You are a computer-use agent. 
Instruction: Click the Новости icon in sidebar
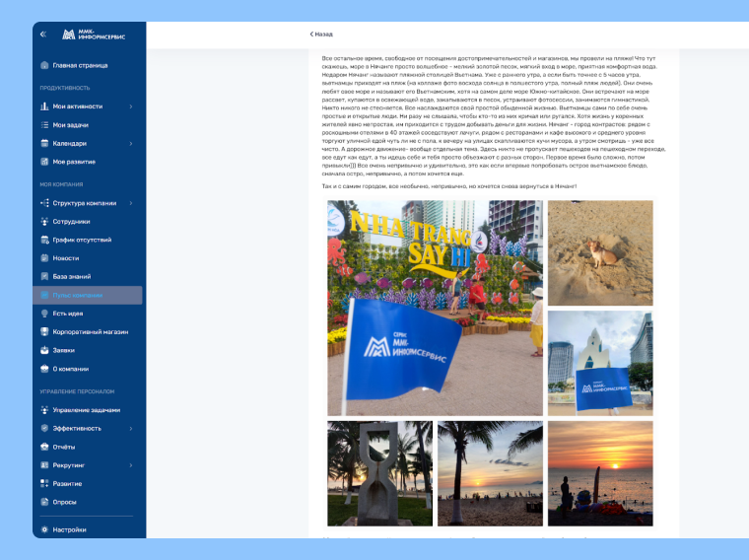44,258
